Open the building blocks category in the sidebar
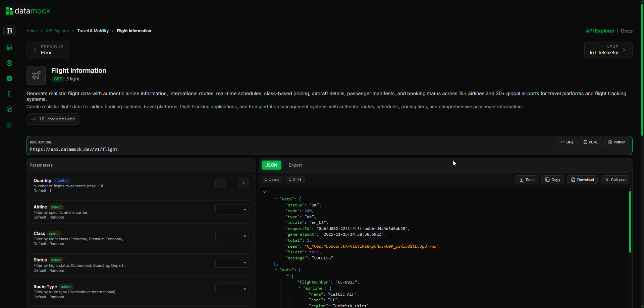 click(x=9, y=125)
